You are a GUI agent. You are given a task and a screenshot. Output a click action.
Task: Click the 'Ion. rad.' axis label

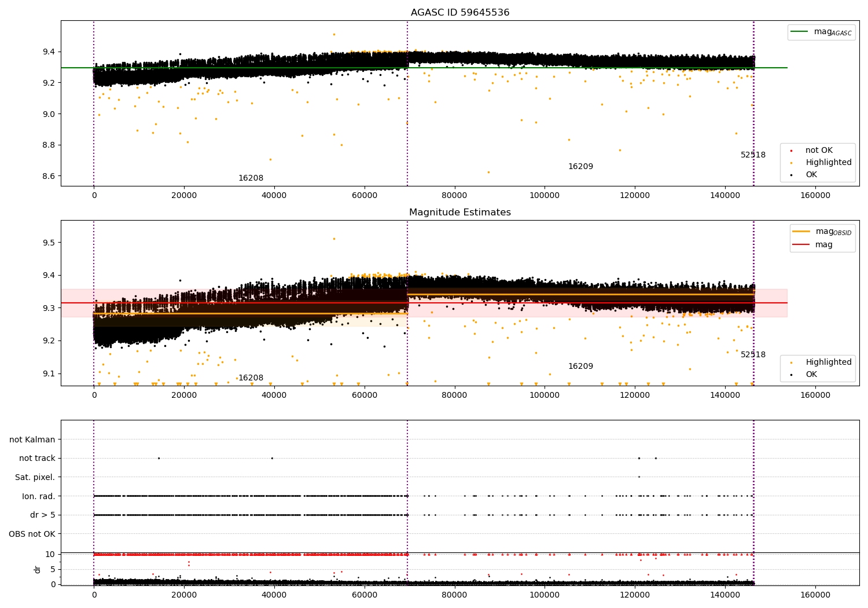[x=39, y=496]
